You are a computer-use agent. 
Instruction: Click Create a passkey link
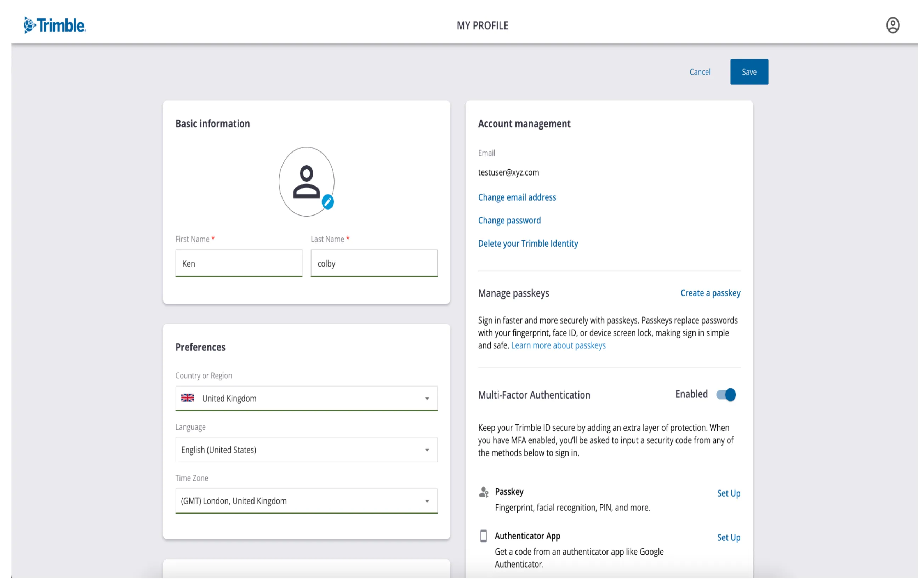(710, 293)
